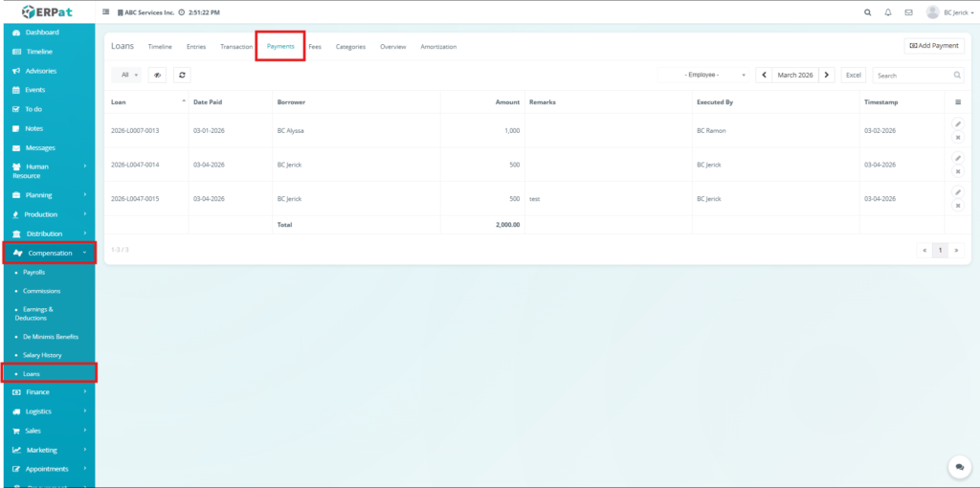Toggle sidebar with hamburger menu icon

coord(106,12)
